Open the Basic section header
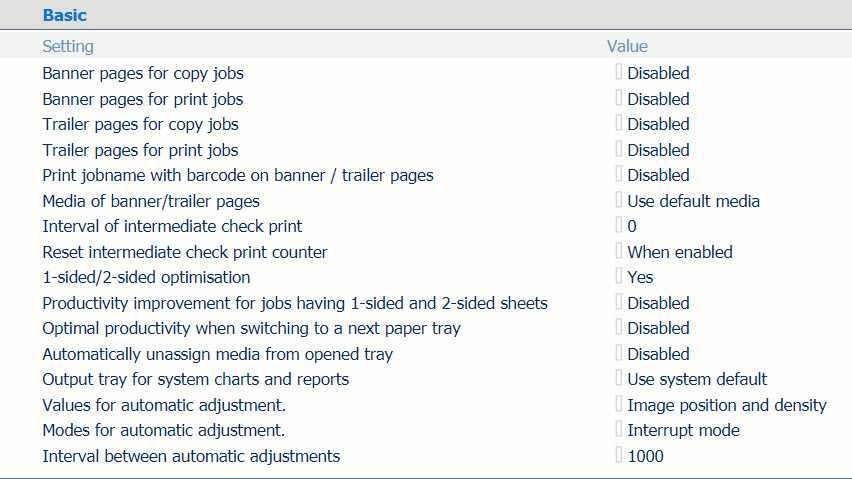852x479 pixels. (65, 15)
